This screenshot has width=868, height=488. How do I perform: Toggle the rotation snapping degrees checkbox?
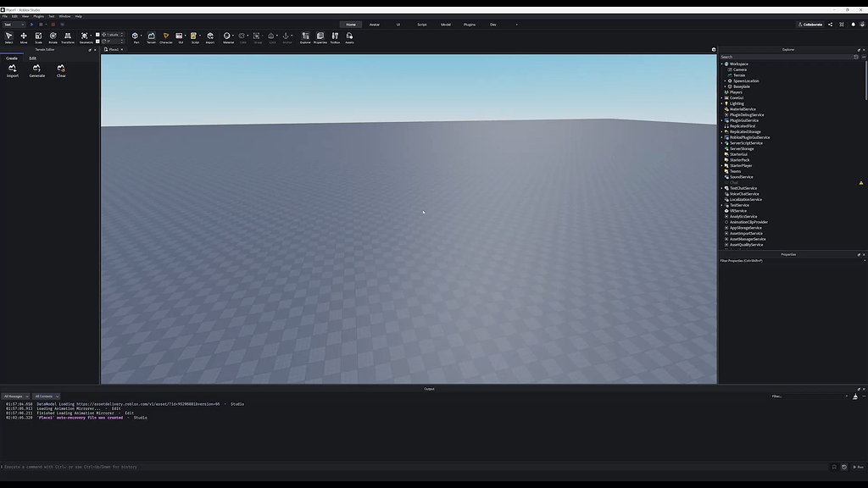[x=98, y=42]
